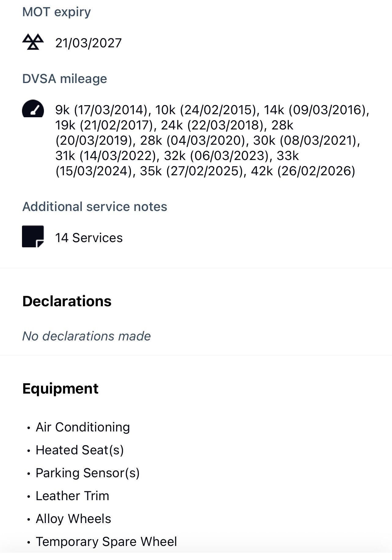The image size is (392, 560).
Task: Select the Parking Sensor(s) equipment item
Action: (x=88, y=473)
